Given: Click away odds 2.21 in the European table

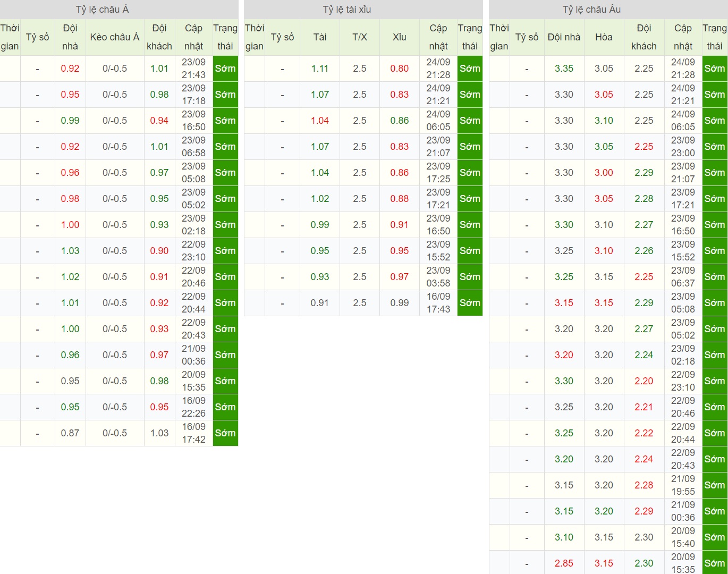Looking at the screenshot, I should [644, 407].
